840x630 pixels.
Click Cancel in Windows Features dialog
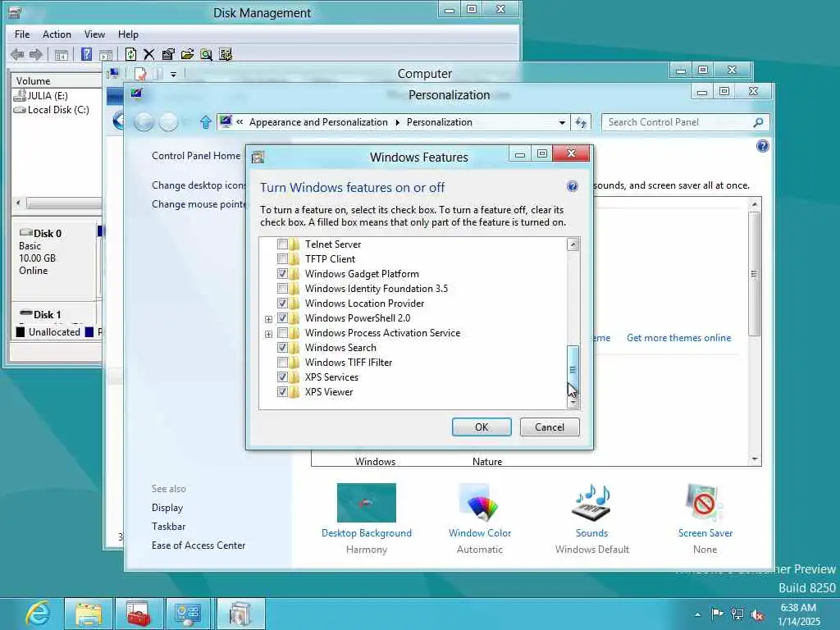(550, 427)
